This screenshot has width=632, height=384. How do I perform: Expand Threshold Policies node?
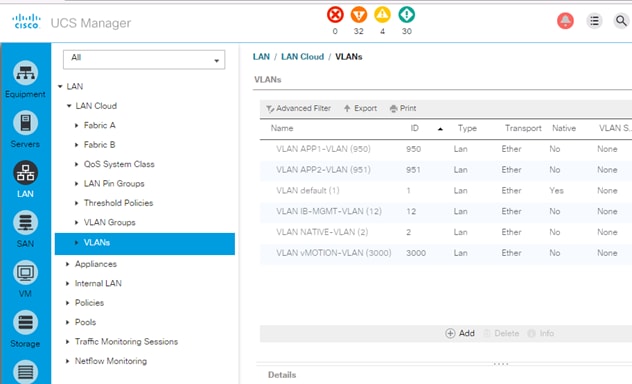point(77,203)
